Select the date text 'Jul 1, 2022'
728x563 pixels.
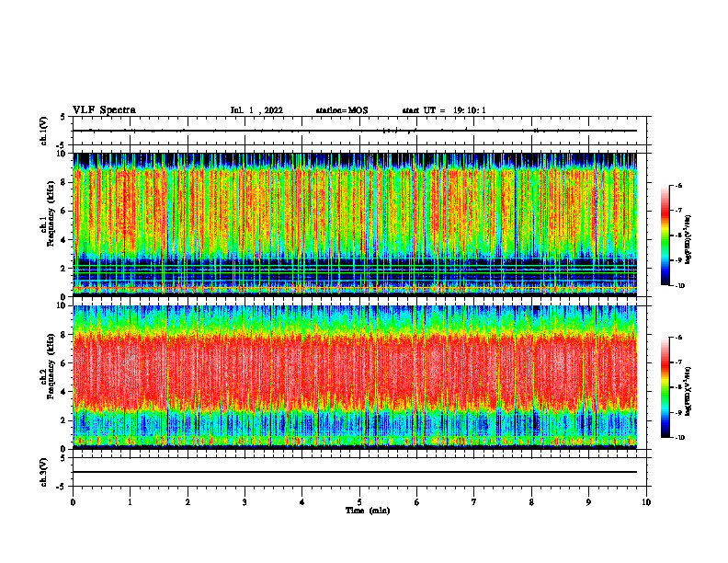pyautogui.click(x=256, y=110)
